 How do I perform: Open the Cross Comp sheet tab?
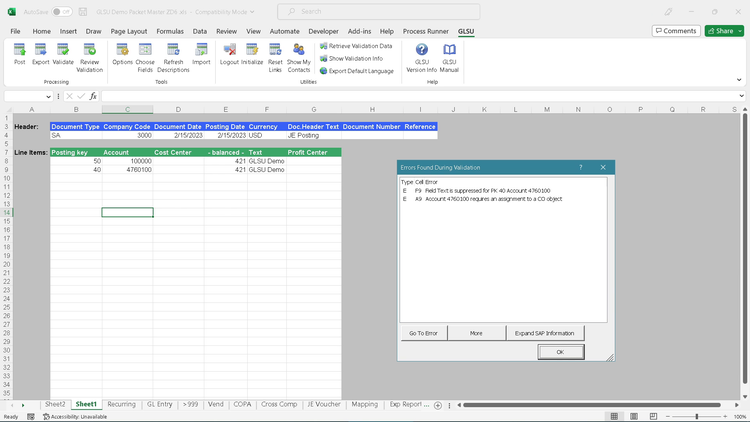coord(279,404)
